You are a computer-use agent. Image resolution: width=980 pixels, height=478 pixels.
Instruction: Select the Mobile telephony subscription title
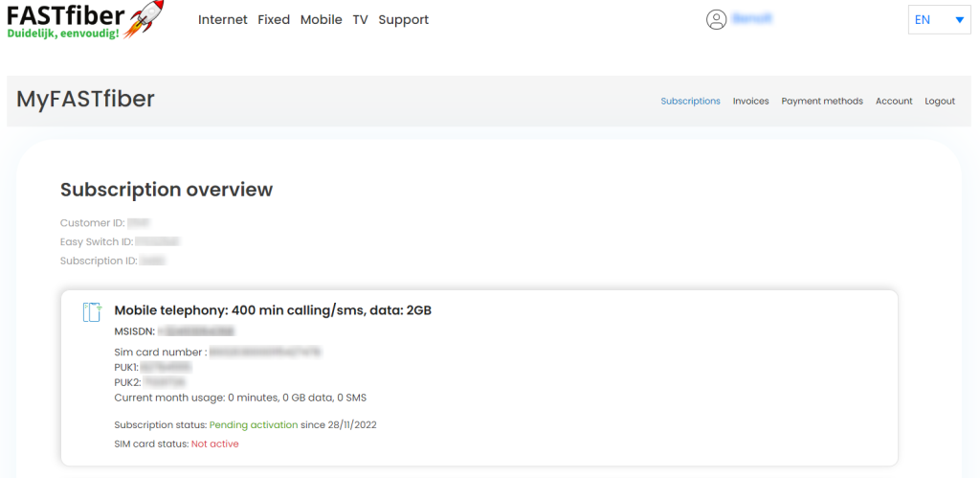click(x=273, y=310)
